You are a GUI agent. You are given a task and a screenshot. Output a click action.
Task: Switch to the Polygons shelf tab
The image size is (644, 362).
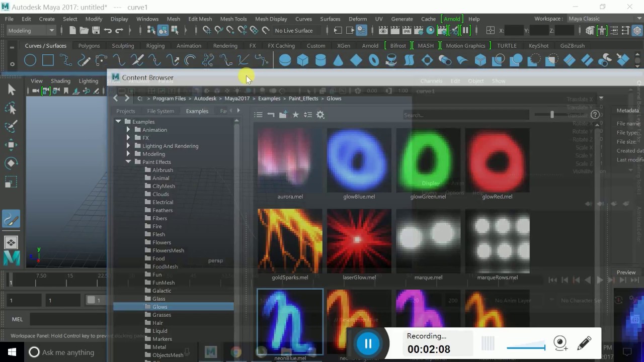pos(89,46)
